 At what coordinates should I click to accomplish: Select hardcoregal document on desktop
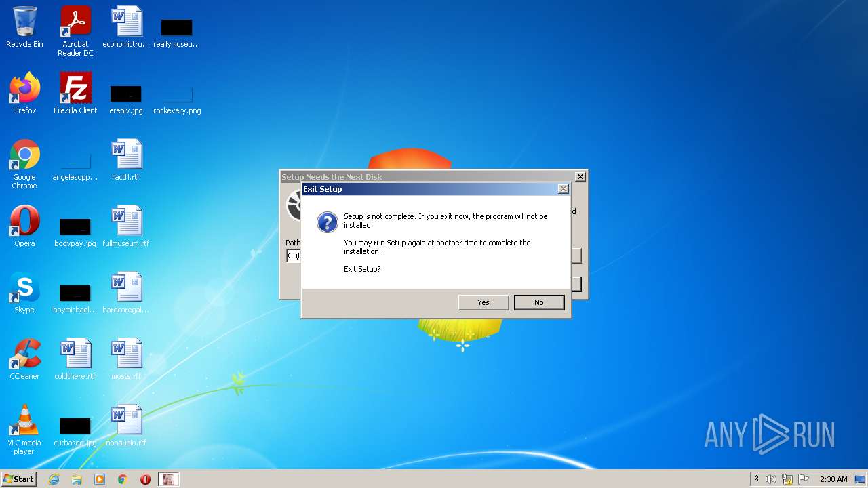pos(126,293)
